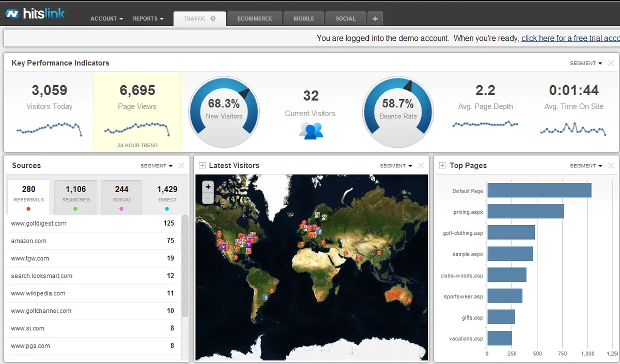Switch to the Ecommerce tab
Viewport: 620px width, 364px height.
pos(255,19)
